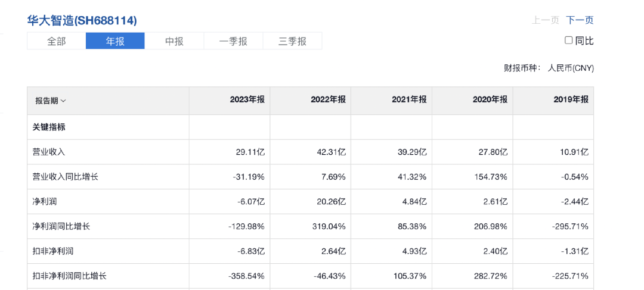Select the -1.31亿 value
Viewport: 644px width, 290px height.
coord(576,251)
